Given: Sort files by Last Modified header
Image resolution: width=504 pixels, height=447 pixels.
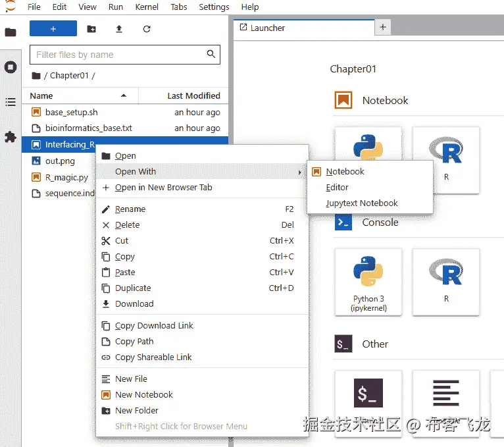Looking at the screenshot, I should point(183,96).
